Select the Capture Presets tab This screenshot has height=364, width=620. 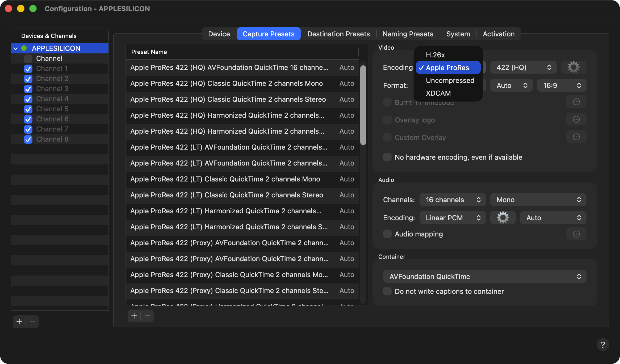(269, 34)
